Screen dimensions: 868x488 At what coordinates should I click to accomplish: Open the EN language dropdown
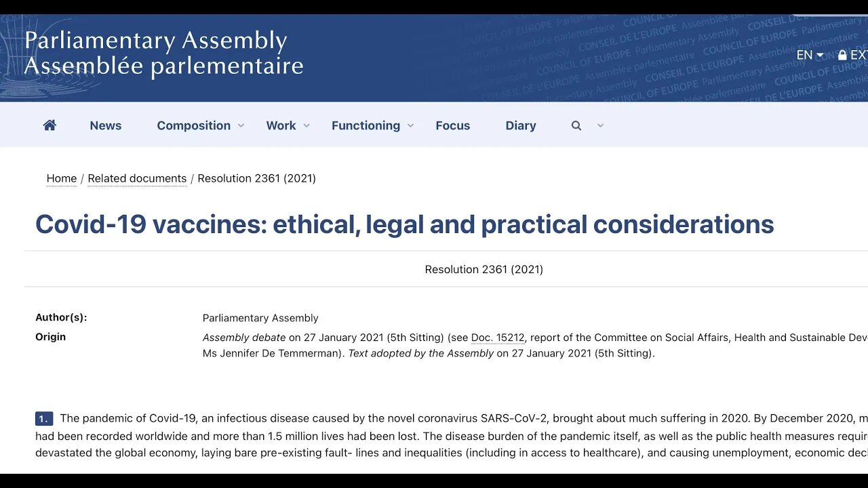[x=810, y=55]
